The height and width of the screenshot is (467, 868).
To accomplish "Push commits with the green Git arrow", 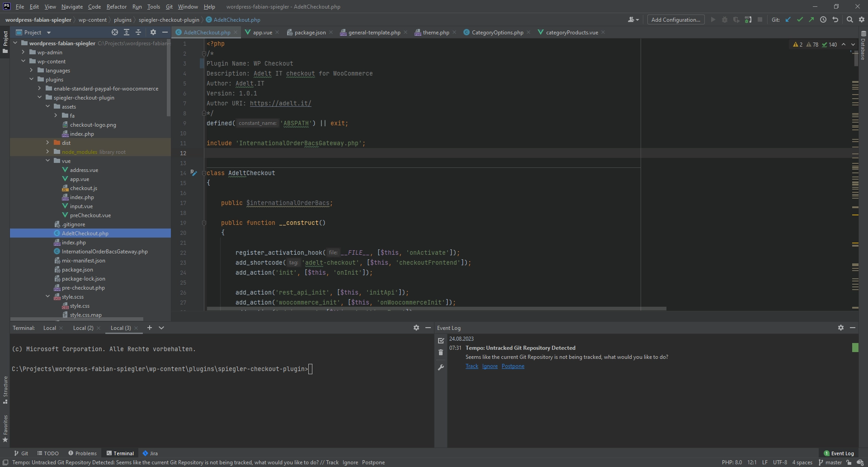I will (812, 19).
